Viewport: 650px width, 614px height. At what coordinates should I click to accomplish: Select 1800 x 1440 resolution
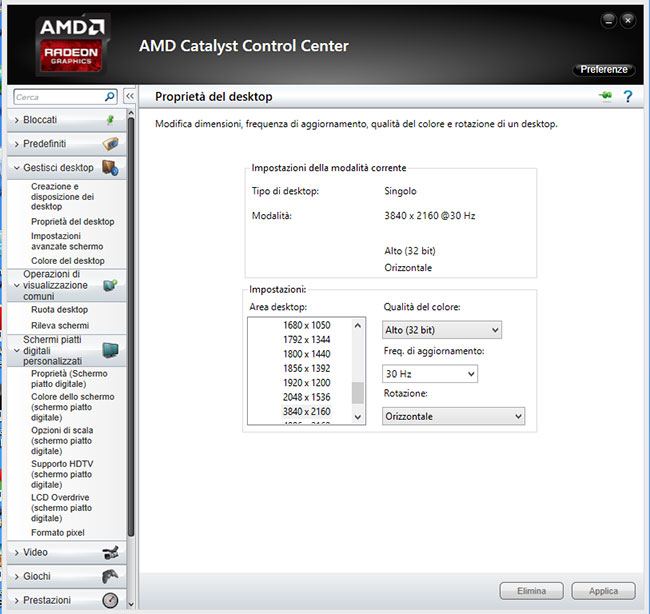pyautogui.click(x=306, y=354)
